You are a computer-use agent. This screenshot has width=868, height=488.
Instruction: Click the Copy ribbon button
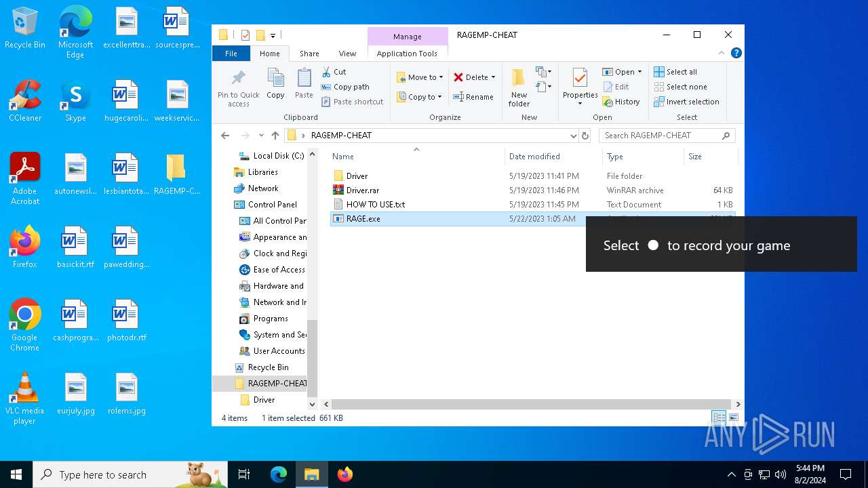click(x=275, y=84)
